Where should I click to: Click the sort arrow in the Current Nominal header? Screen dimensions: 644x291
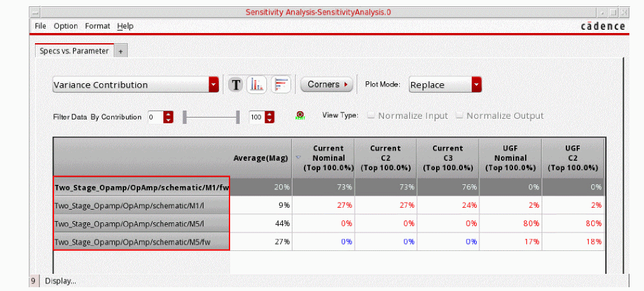coord(299,157)
